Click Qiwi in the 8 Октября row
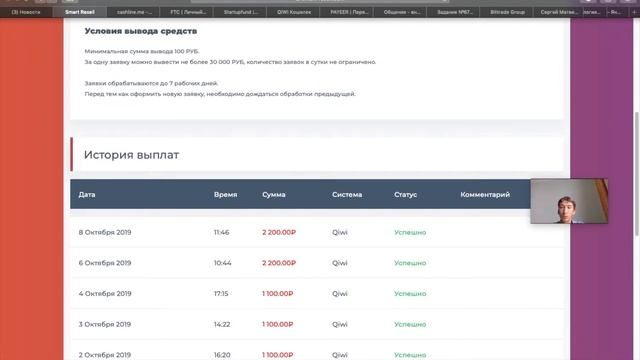Screen dimensions: 640x360 coord(340,232)
